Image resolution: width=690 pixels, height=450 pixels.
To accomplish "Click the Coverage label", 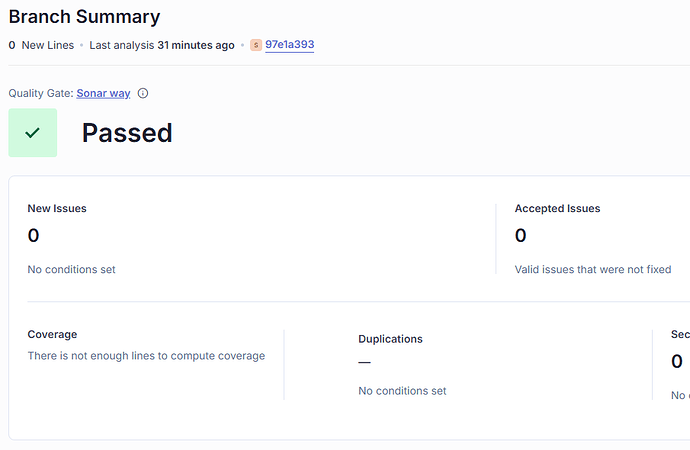I will pyautogui.click(x=52, y=334).
